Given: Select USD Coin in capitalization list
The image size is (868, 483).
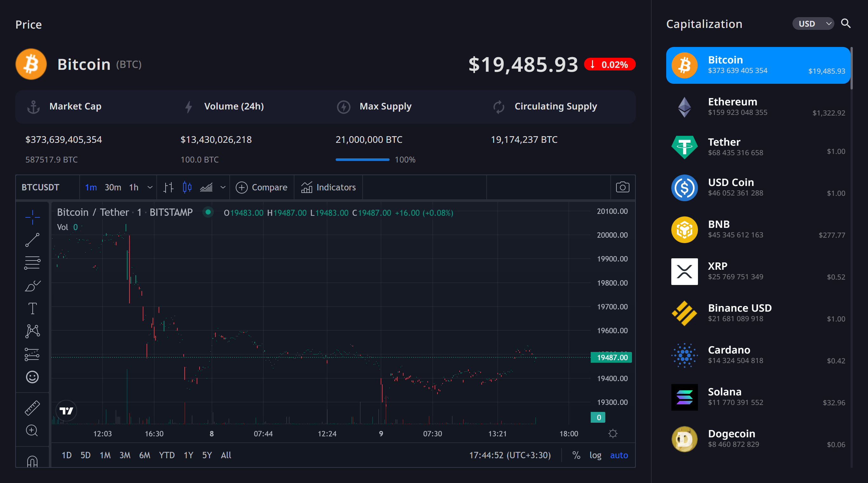Looking at the screenshot, I should [758, 188].
